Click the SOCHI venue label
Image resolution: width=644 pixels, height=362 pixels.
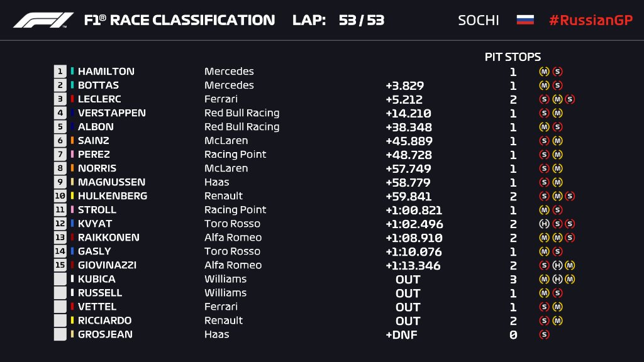pyautogui.click(x=478, y=20)
